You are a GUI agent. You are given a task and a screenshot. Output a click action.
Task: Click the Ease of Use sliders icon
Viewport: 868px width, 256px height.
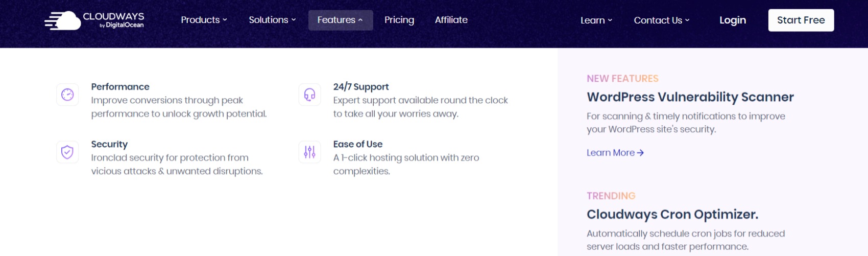tap(309, 152)
